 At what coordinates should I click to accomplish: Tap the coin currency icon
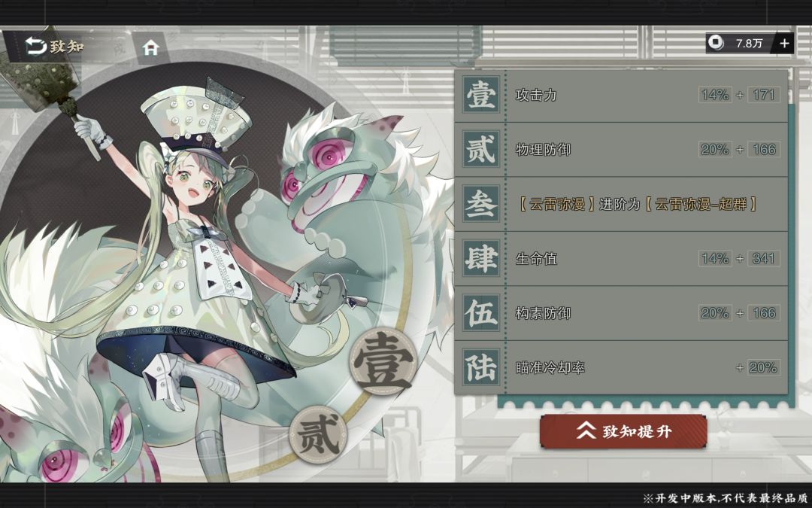pyautogui.click(x=717, y=42)
